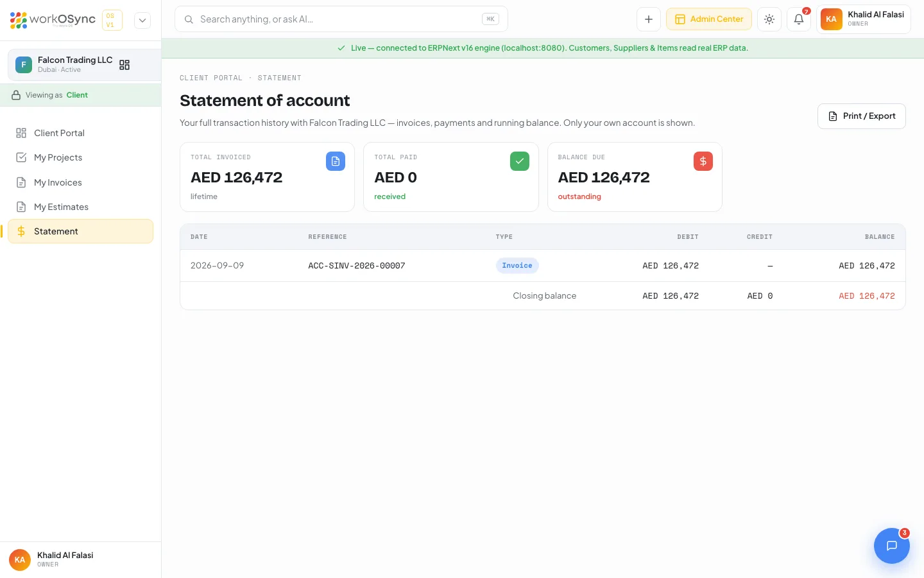Image resolution: width=924 pixels, height=578 pixels.
Task: Open Khalid Al Falasi profile menu in header
Action: (x=864, y=19)
